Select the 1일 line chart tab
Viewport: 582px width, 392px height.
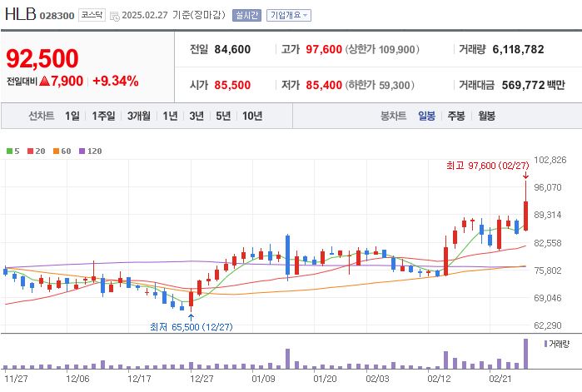[x=72, y=116]
